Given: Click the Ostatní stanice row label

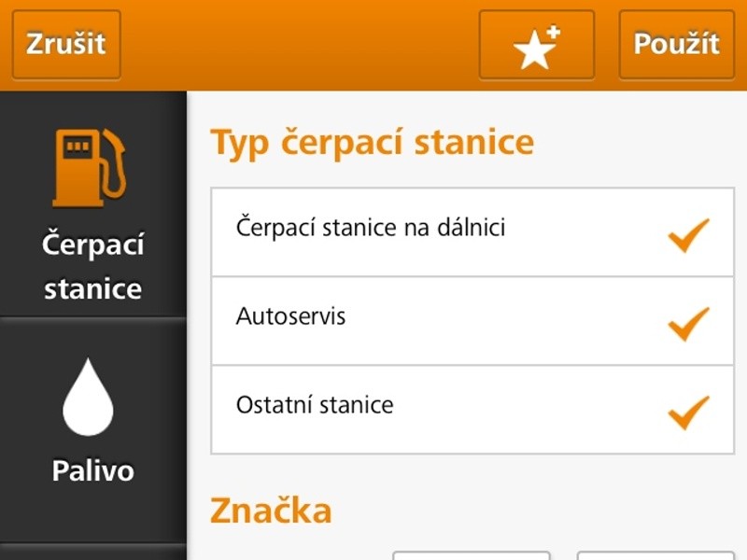Looking at the screenshot, I should pos(315,406).
